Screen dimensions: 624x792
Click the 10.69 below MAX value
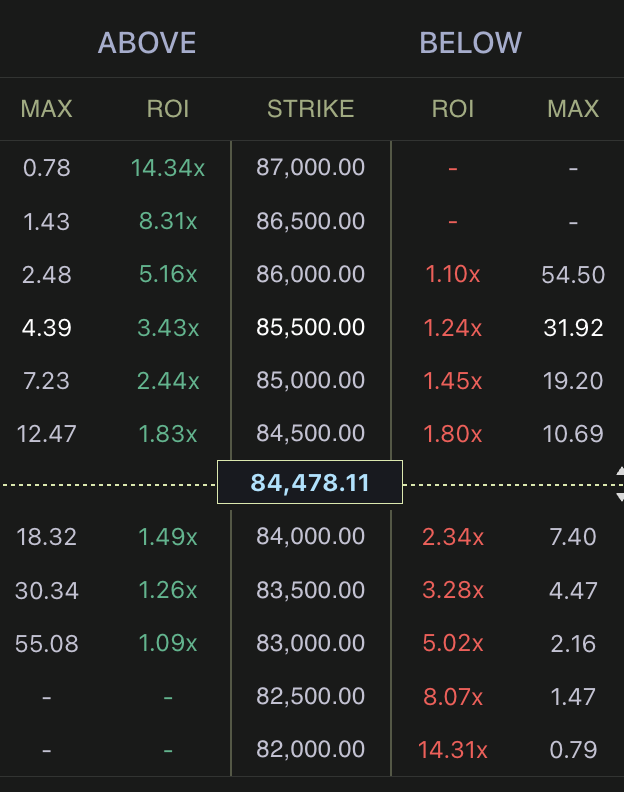(573, 434)
